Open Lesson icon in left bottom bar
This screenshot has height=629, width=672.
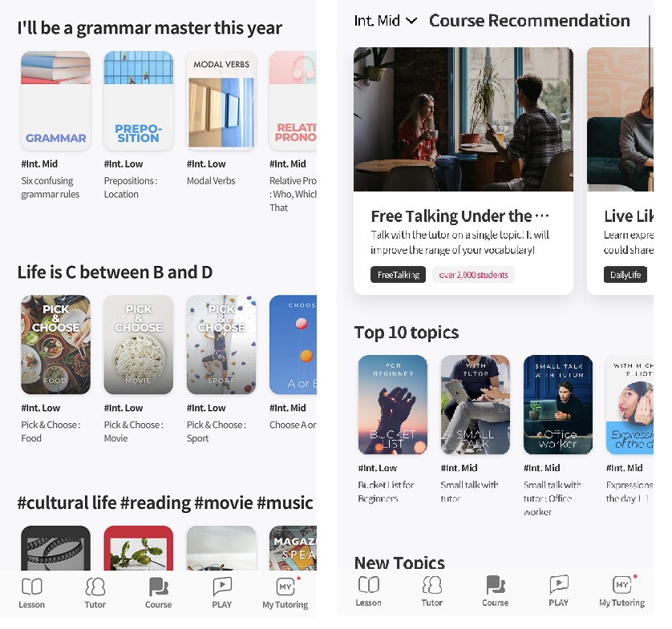[x=32, y=593]
